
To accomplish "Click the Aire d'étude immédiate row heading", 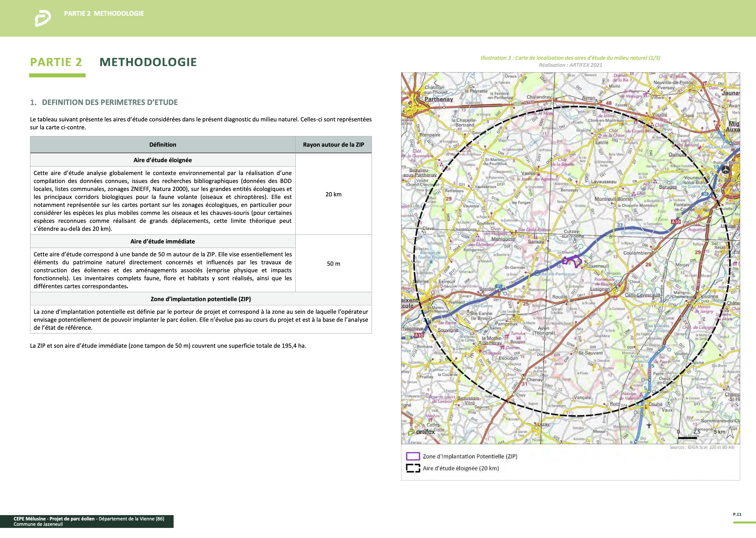I will (163, 242).
